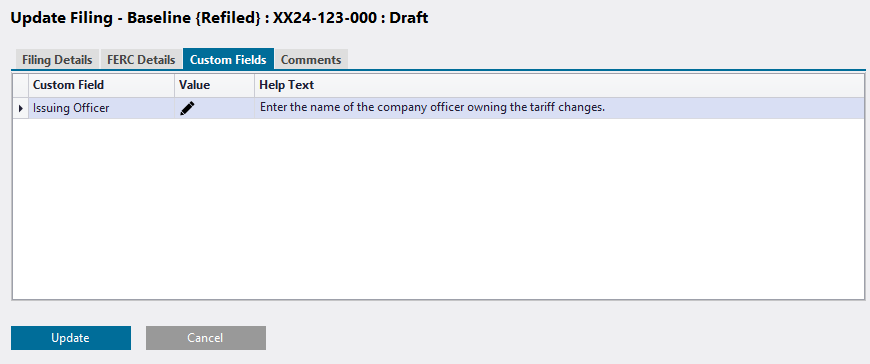Click the Draft status word in the title
Image resolution: width=870 pixels, height=364 pixels.
pos(409,18)
